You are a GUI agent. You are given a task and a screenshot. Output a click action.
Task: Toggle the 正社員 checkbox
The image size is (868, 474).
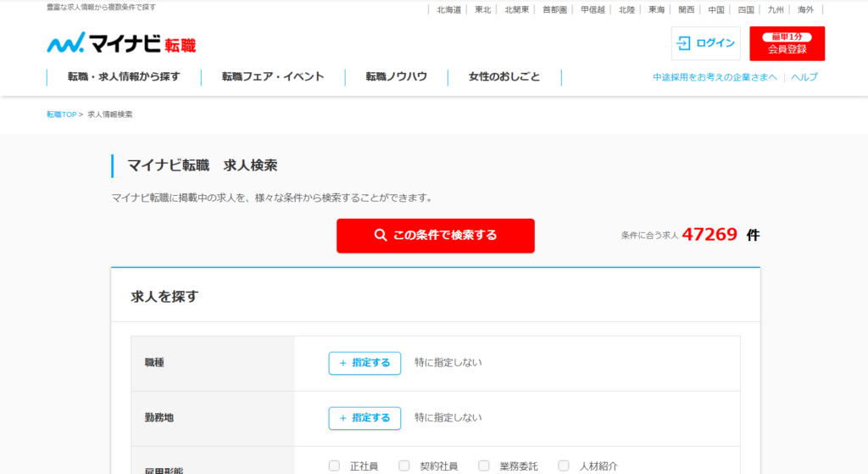(334, 466)
